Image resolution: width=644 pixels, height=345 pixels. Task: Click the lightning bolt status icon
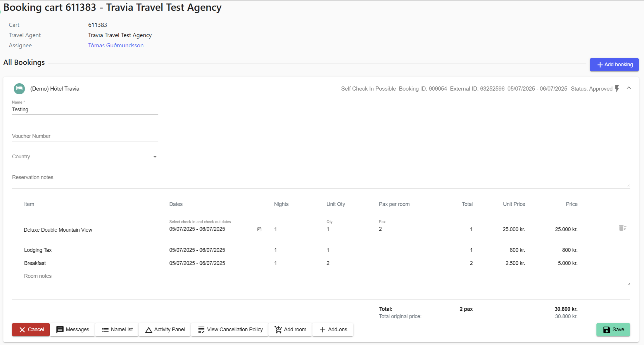[x=617, y=89]
